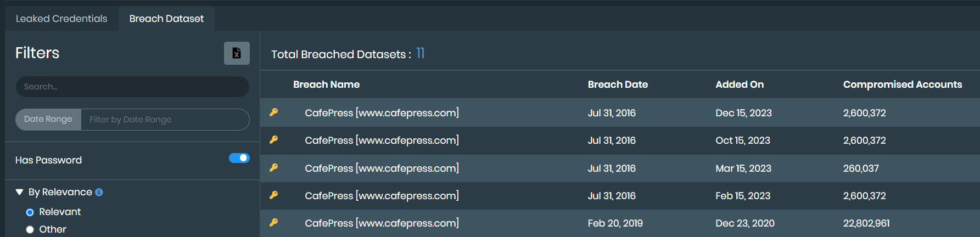The height and width of the screenshot is (237, 980).
Task: Select the Other radio option
Action: pos(30,230)
